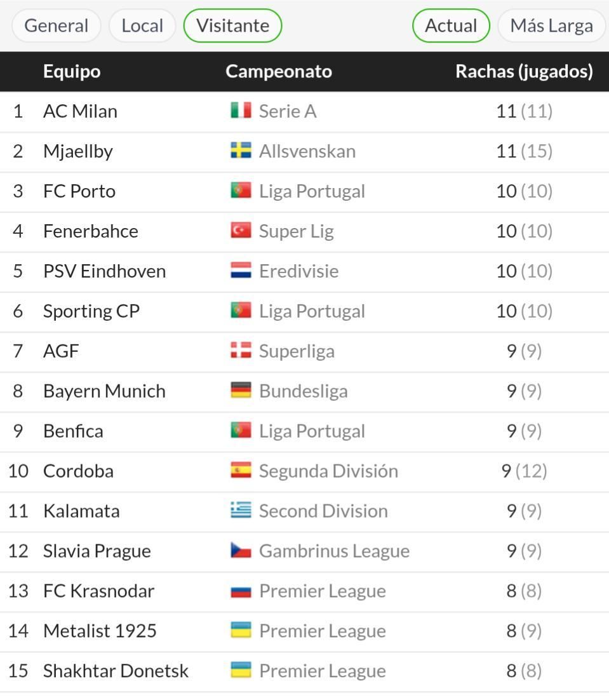Click the Germany flag next to Bundesliga

pos(241,391)
